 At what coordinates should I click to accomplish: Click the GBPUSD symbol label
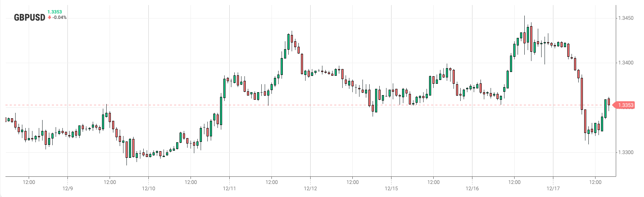(x=30, y=17)
